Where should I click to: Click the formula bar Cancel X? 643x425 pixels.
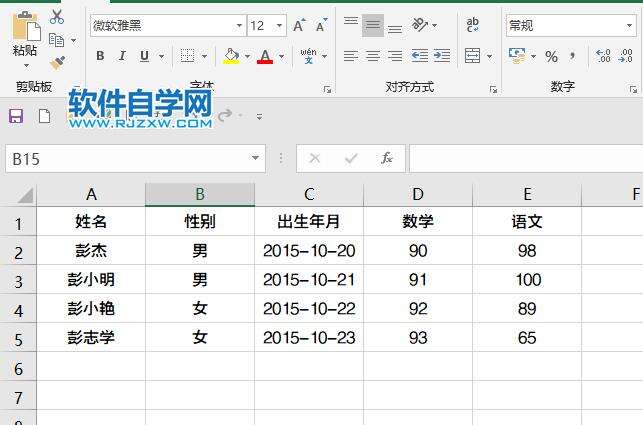pyautogui.click(x=315, y=158)
